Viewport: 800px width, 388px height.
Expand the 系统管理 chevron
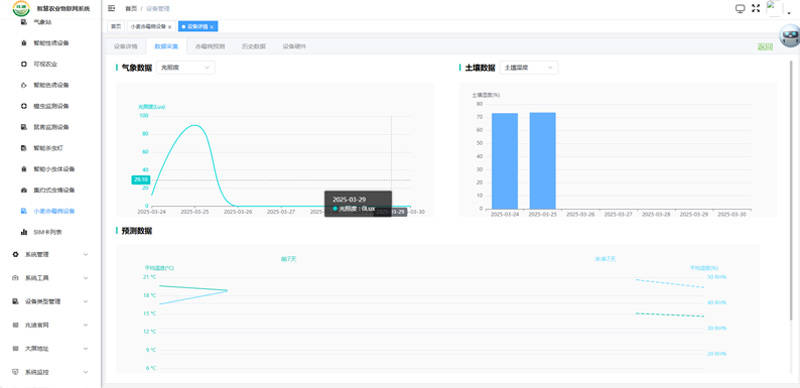[x=85, y=254]
